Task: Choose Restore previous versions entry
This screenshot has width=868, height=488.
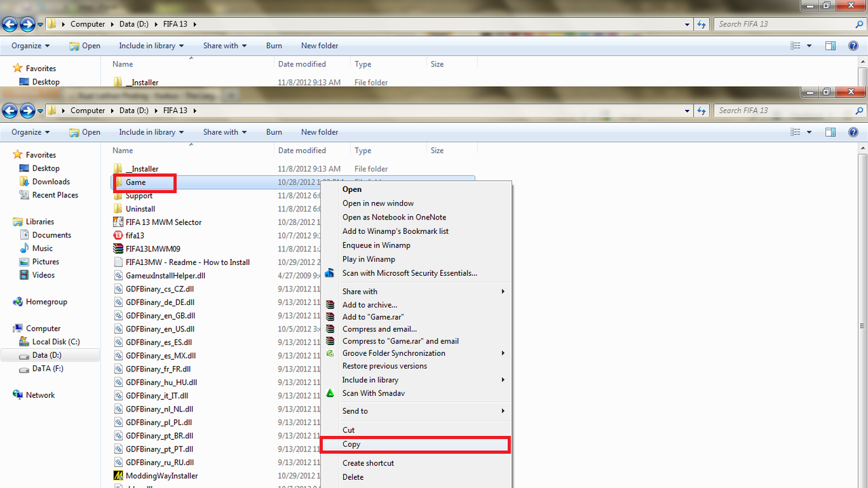Action: click(415, 366)
